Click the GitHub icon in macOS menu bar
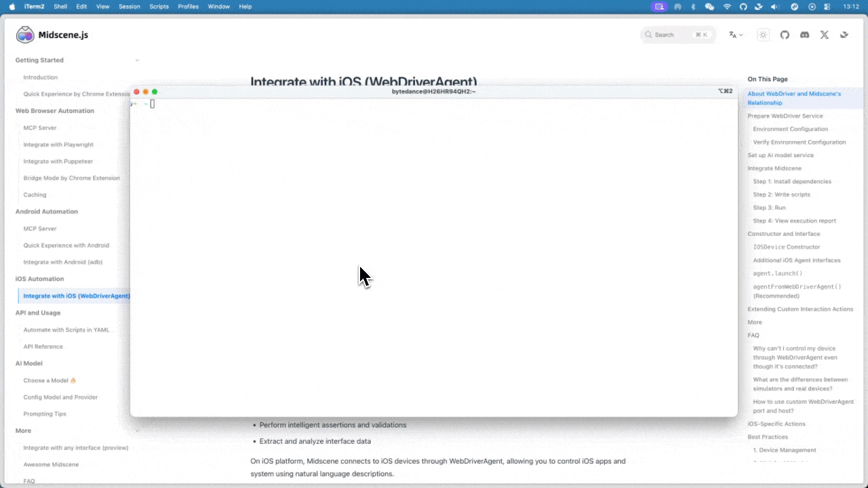Image resolution: width=868 pixels, height=488 pixels. pyautogui.click(x=743, y=6)
